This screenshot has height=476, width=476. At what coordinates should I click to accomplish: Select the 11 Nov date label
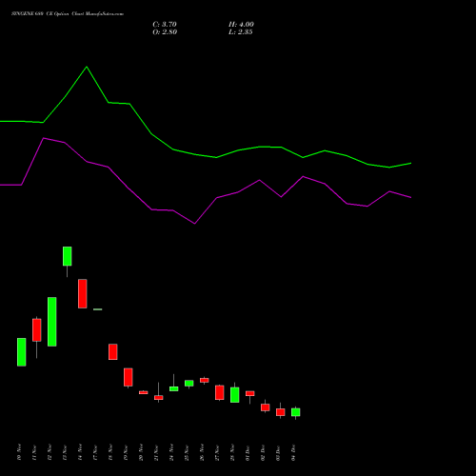[34, 452]
